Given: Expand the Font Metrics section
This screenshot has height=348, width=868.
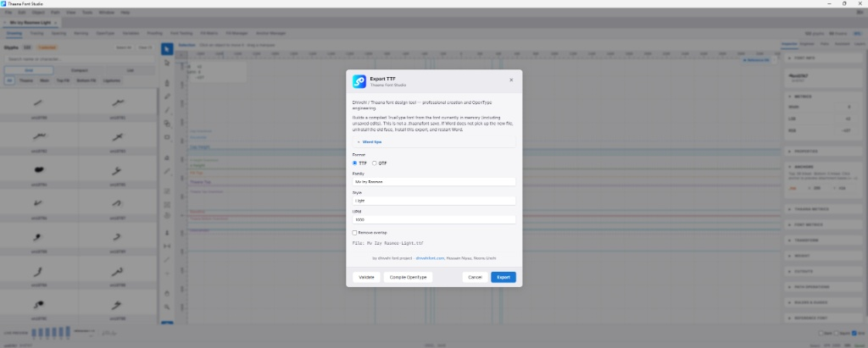Looking at the screenshot, I should tap(824, 224).
